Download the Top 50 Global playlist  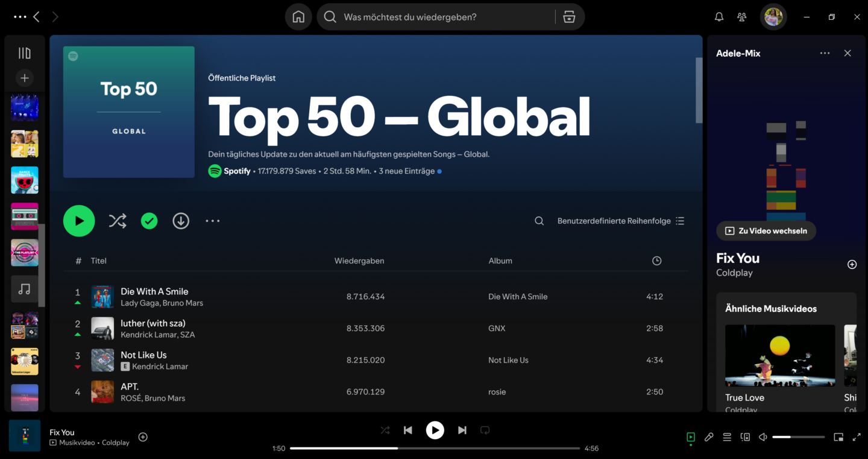coord(181,221)
